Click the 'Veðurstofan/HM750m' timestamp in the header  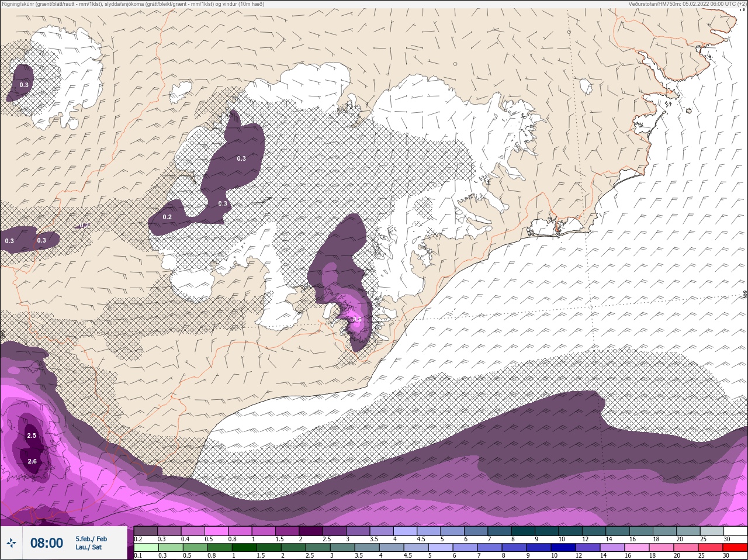tap(687, 4)
